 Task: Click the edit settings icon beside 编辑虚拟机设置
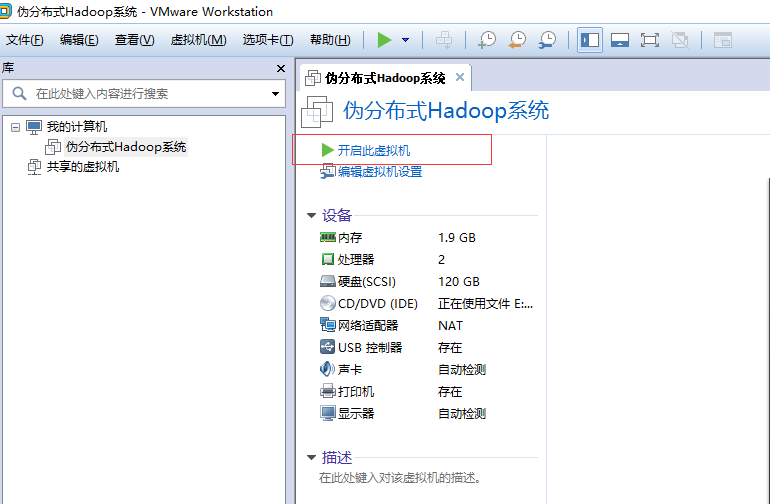coord(328,171)
